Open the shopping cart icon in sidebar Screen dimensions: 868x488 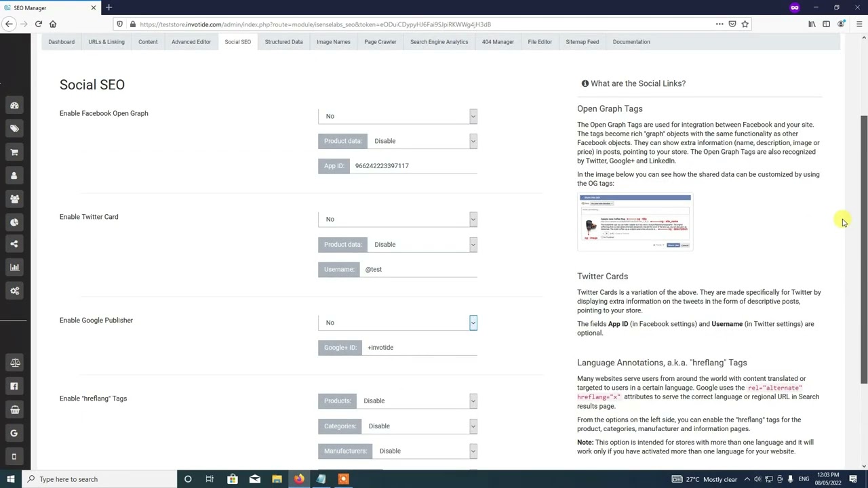click(x=14, y=152)
